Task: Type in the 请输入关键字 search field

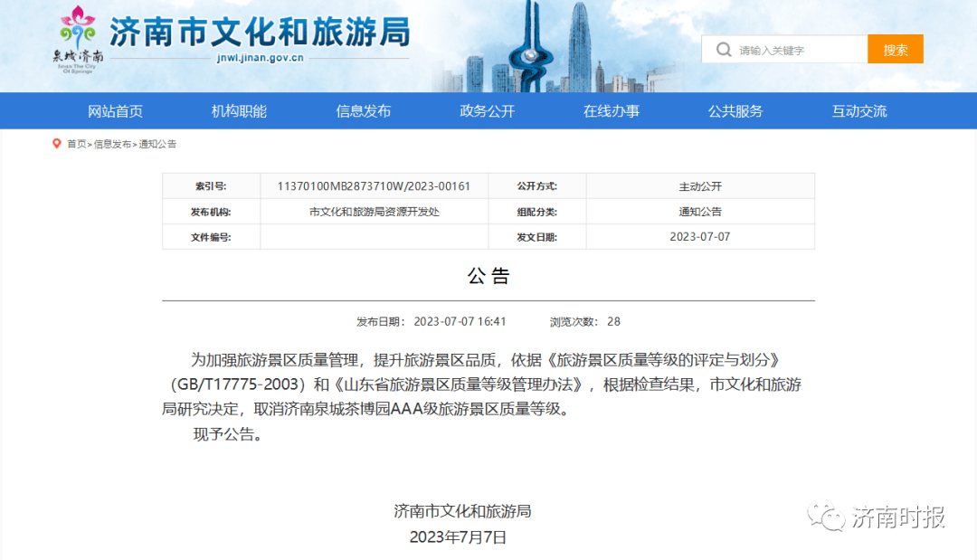Action: [x=796, y=51]
